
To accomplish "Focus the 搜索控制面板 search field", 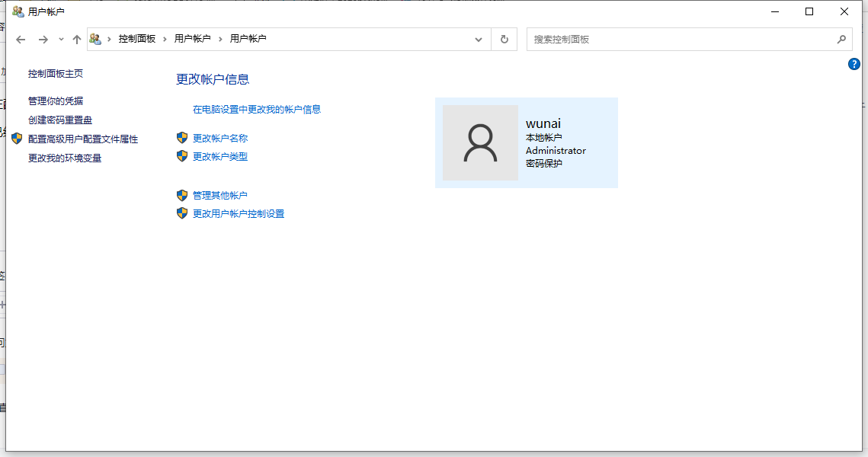I will pyautogui.click(x=681, y=40).
